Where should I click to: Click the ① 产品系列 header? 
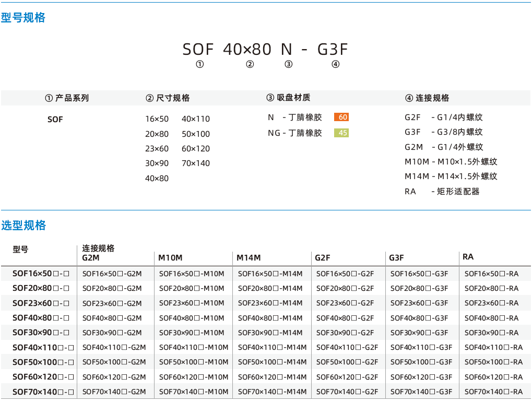pos(67,98)
